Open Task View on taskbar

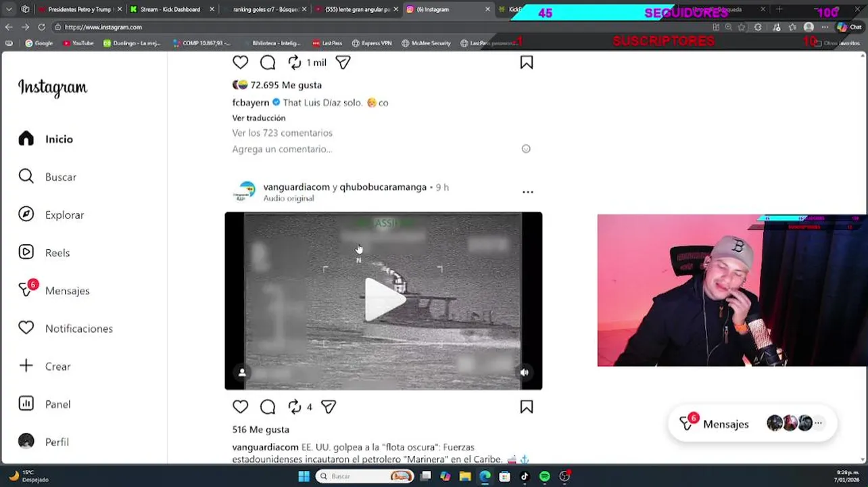coord(426,476)
